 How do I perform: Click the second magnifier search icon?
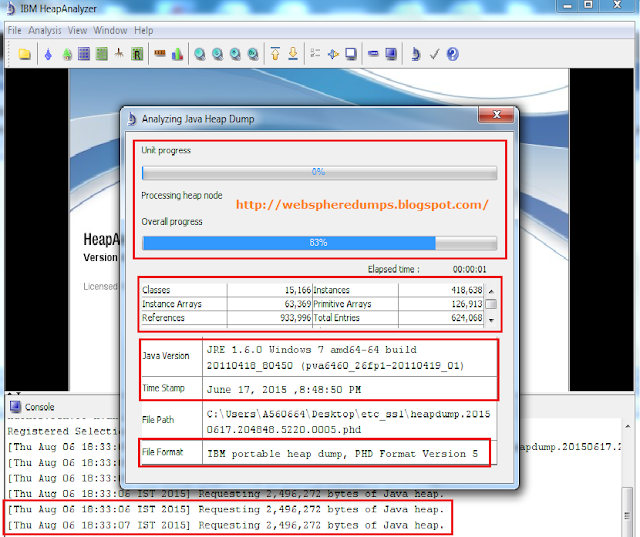coord(218,54)
